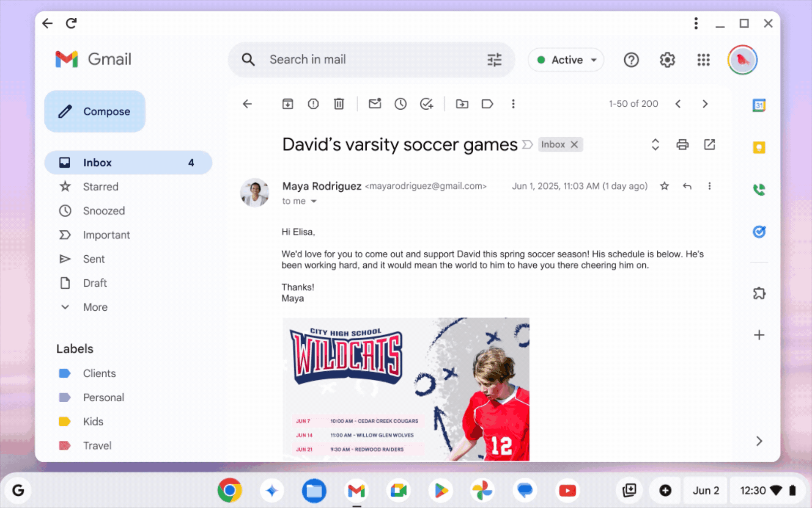Toggle the importance marker beside subject
The image size is (812, 508).
(527, 145)
